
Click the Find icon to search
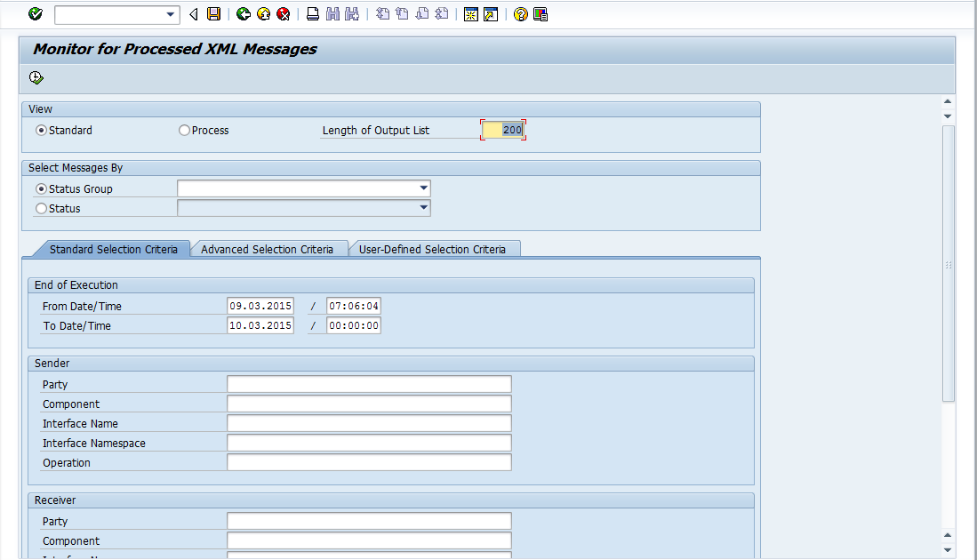point(332,13)
